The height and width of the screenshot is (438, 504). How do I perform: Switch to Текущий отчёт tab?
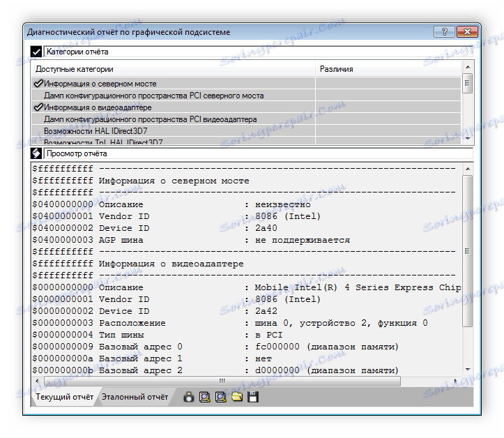tap(64, 397)
